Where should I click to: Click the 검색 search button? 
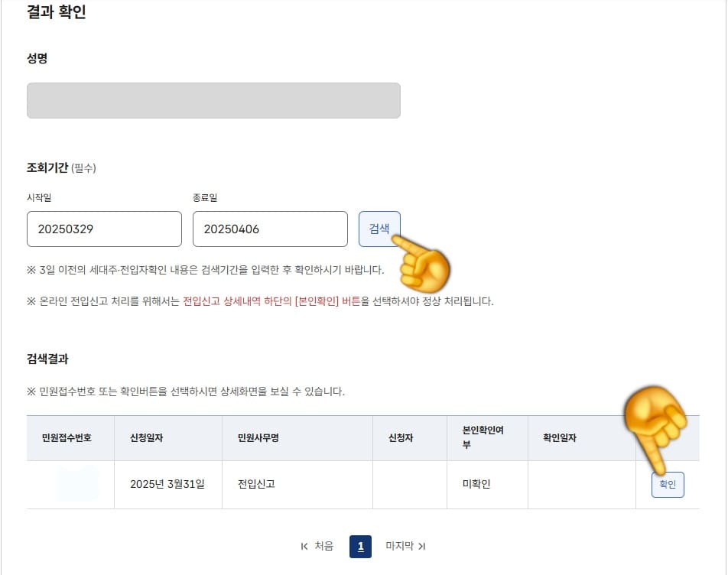pos(380,229)
